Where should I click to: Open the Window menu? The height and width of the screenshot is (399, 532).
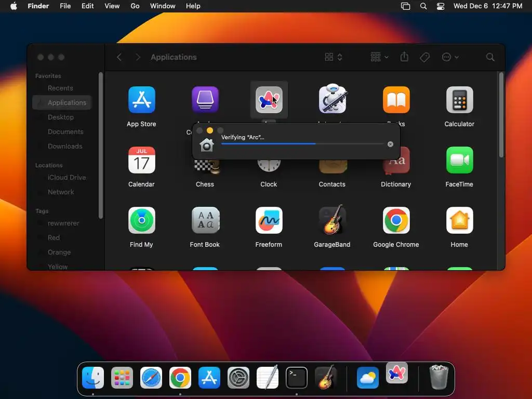click(x=163, y=6)
